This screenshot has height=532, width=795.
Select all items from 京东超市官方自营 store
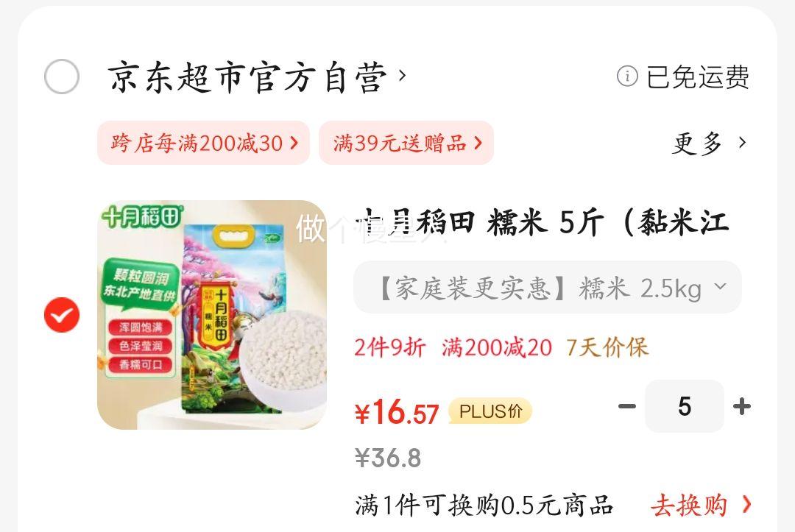click(x=62, y=77)
